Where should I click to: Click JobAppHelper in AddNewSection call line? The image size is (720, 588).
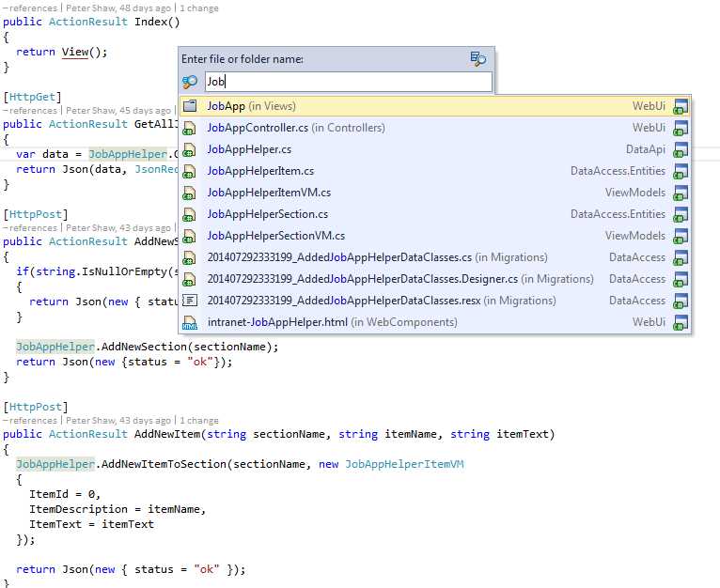click(55, 347)
